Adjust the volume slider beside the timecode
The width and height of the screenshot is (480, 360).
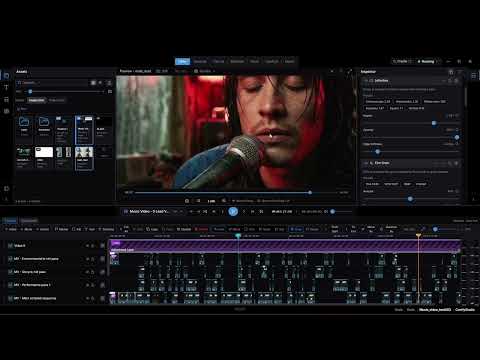coord(333,211)
